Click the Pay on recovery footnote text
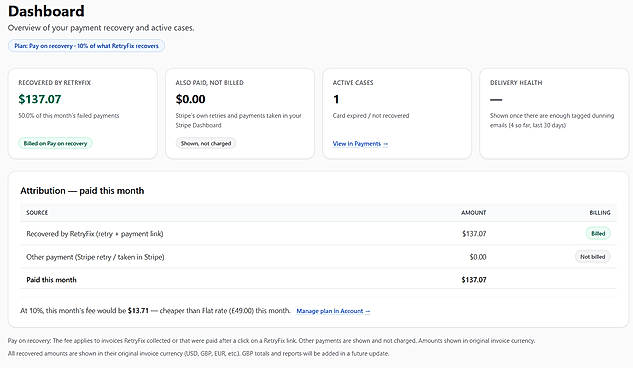633x368 pixels. click(271, 341)
